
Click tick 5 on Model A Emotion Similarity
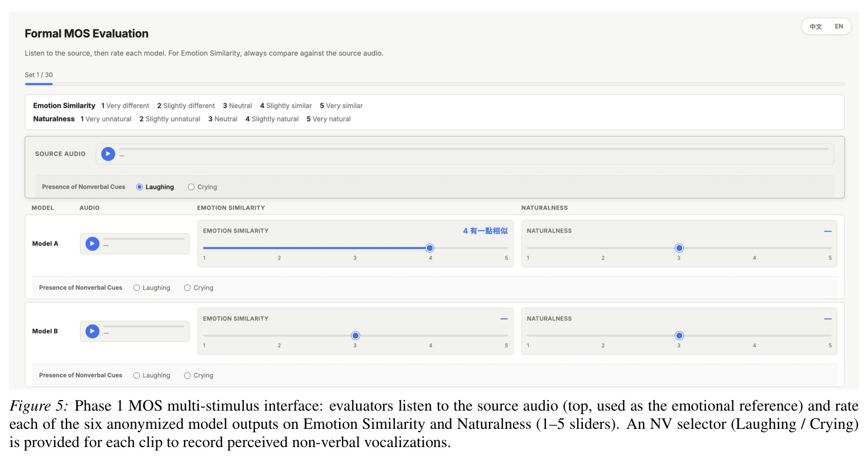[x=506, y=258]
